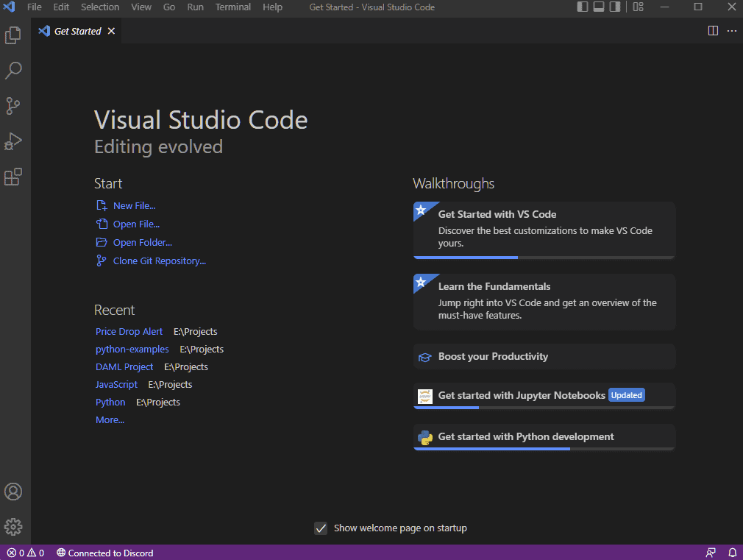The height and width of the screenshot is (560, 743).
Task: Open the Run and Debug view icon
Action: (x=13, y=141)
